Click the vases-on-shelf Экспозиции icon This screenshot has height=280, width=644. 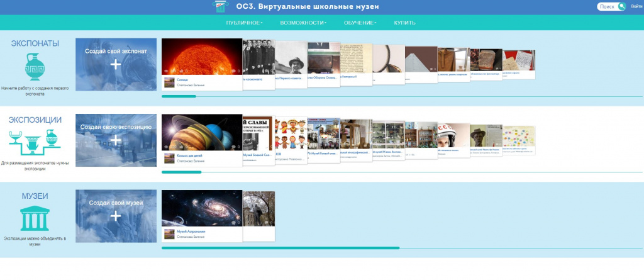coord(35,142)
